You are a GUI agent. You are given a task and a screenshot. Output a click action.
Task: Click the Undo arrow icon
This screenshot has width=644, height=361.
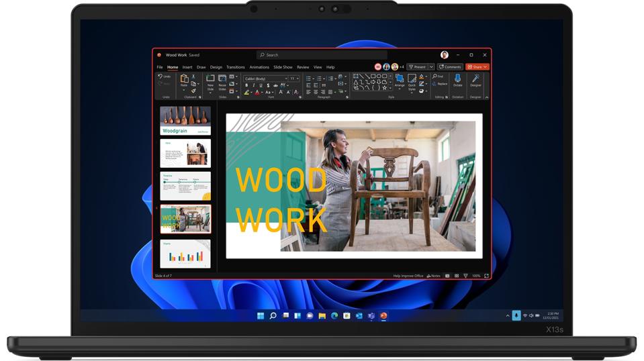tap(160, 76)
